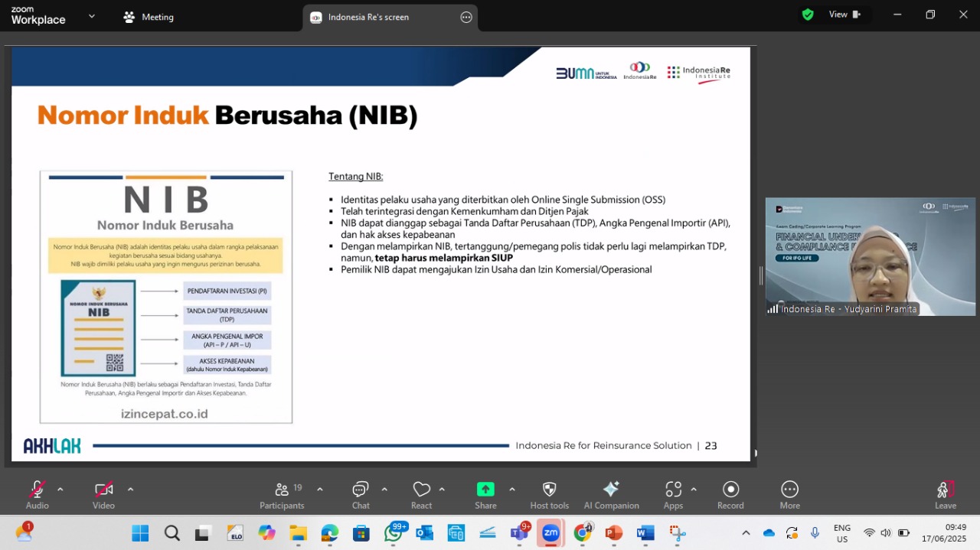The height and width of the screenshot is (550, 980).
Task: Select Yudyarini Pramita's video thumbnail
Action: coord(871,257)
